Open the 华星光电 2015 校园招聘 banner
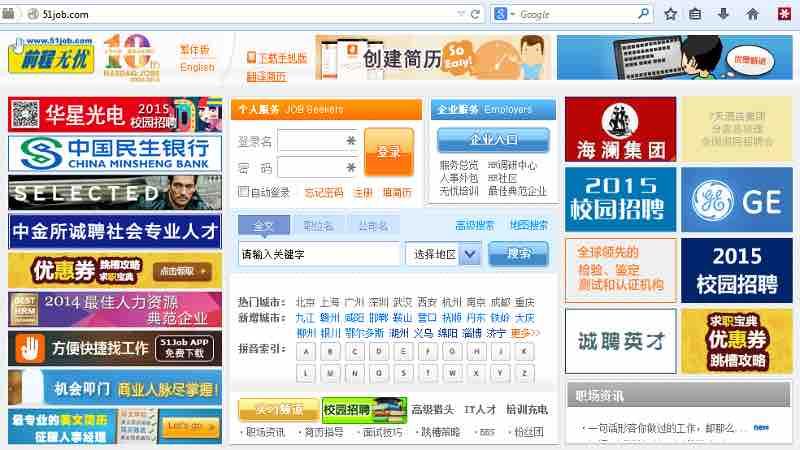 click(x=115, y=115)
